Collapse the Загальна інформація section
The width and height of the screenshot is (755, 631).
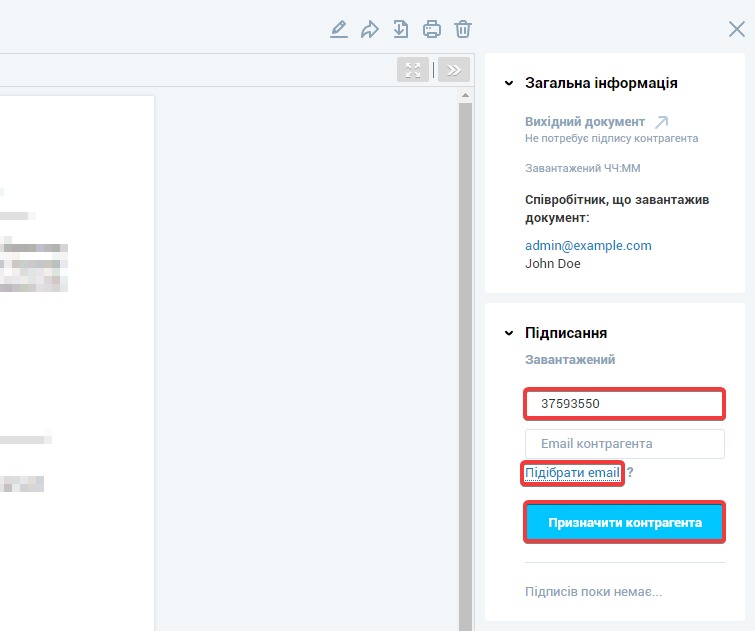coord(509,83)
